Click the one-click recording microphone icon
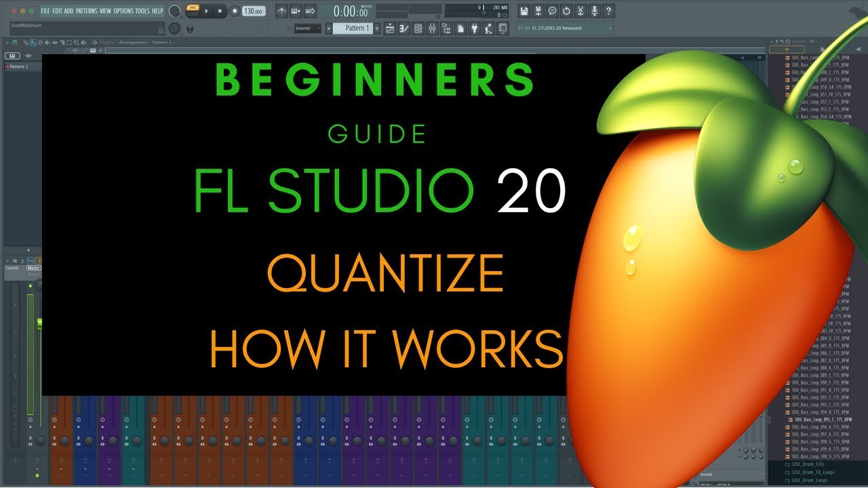The width and height of the screenshot is (868, 488). point(595,11)
